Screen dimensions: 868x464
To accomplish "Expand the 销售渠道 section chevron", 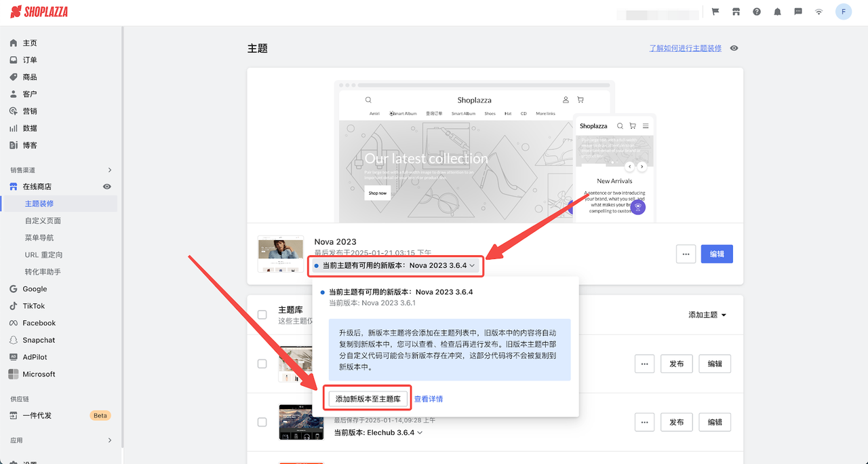I will [108, 169].
